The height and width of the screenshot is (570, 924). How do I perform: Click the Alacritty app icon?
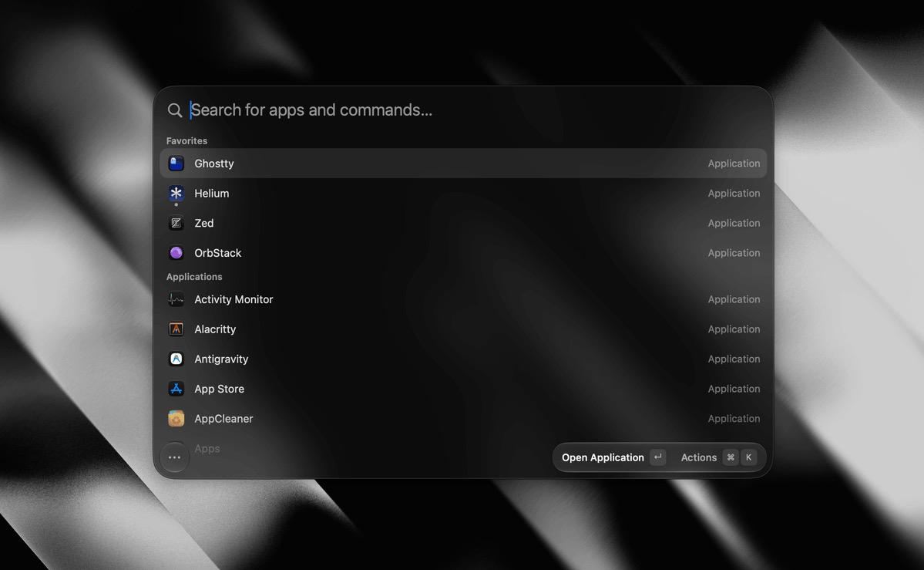176,329
